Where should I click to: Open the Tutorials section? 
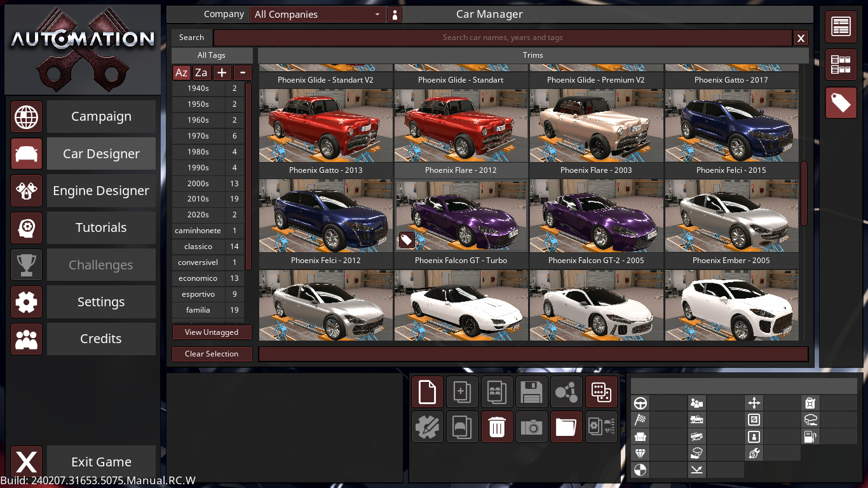(101, 227)
